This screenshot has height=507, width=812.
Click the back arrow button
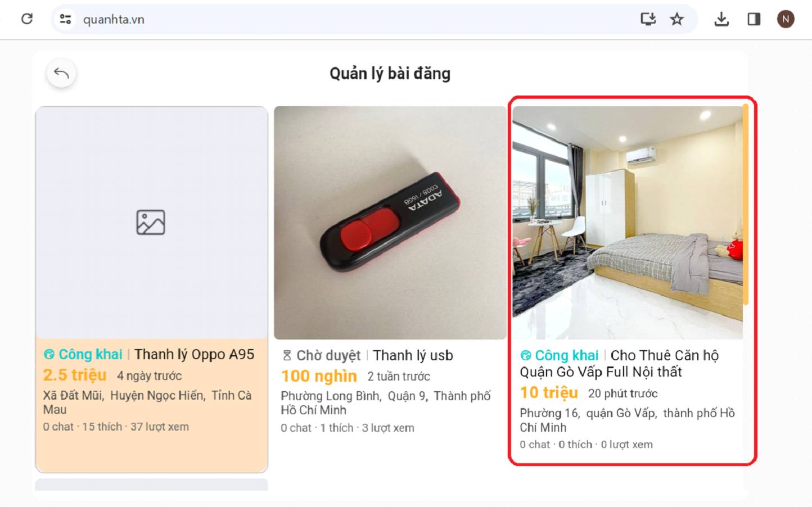point(61,73)
